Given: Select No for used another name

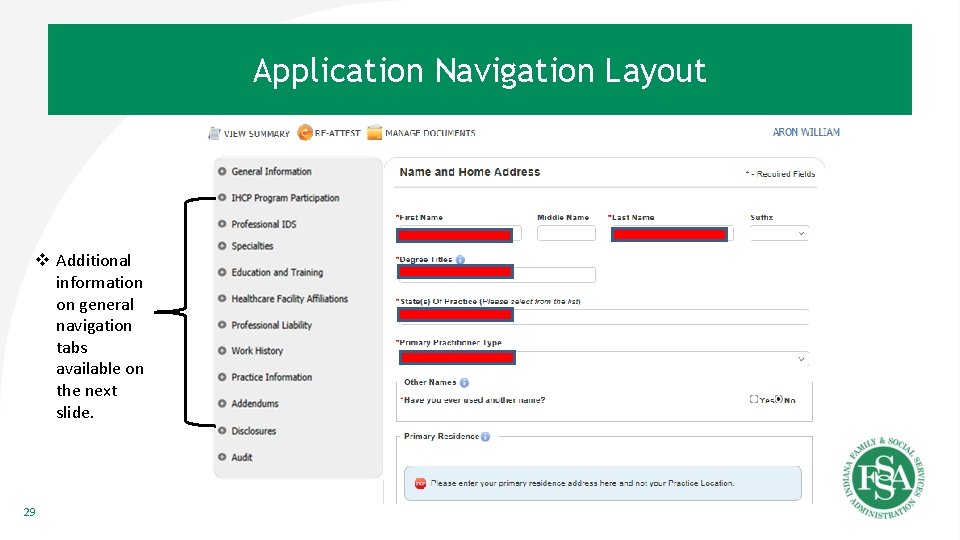Looking at the screenshot, I should (x=779, y=399).
